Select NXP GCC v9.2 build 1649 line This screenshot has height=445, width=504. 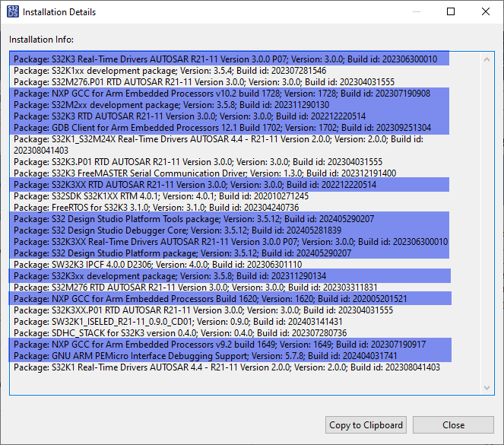point(220,345)
